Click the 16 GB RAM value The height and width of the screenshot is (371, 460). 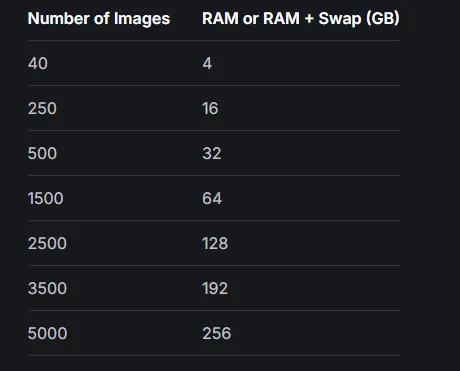(x=210, y=108)
